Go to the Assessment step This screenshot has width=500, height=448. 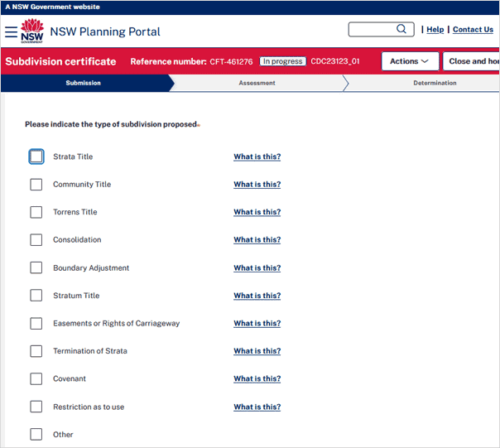pos(257,83)
